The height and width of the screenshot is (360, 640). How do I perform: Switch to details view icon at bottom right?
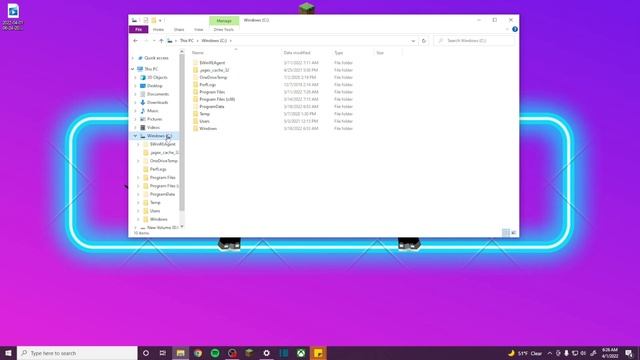505,233
